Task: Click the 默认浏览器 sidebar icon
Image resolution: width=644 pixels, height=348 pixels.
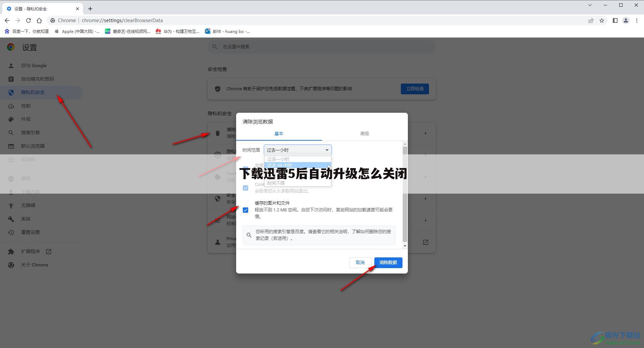Action: click(x=11, y=146)
